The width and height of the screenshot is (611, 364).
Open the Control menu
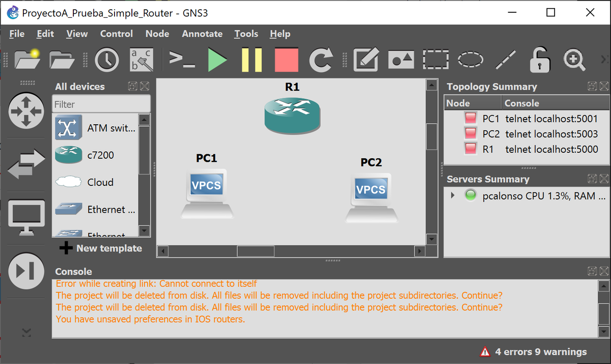117,34
